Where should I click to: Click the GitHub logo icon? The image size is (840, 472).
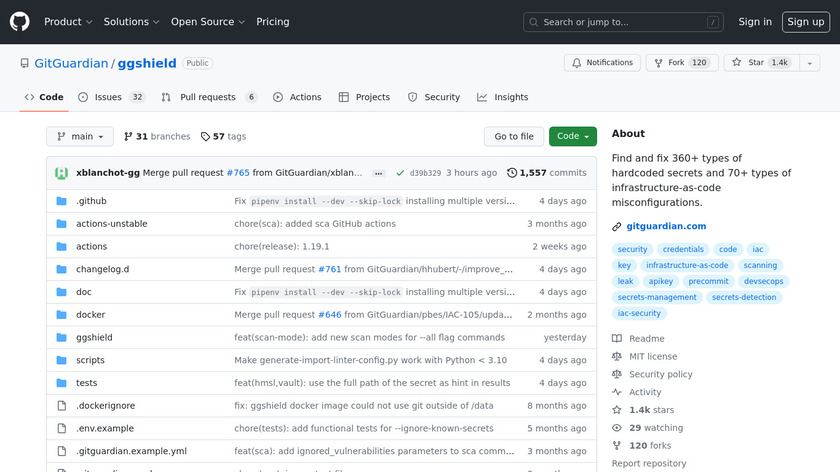[x=20, y=21]
